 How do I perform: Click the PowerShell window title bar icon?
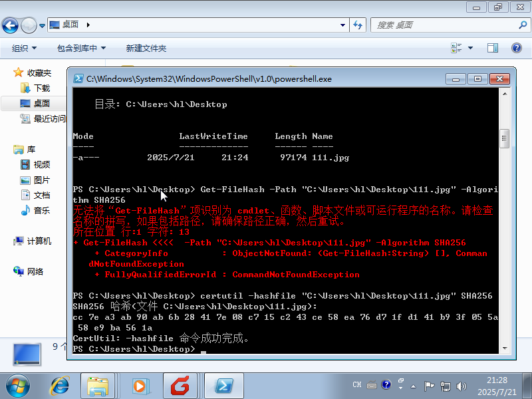(x=78, y=78)
